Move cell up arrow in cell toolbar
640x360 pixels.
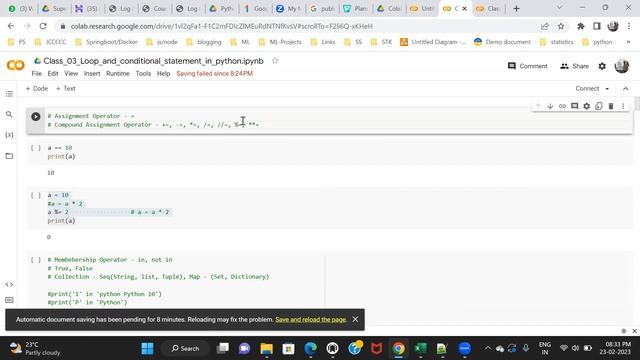coord(538,106)
